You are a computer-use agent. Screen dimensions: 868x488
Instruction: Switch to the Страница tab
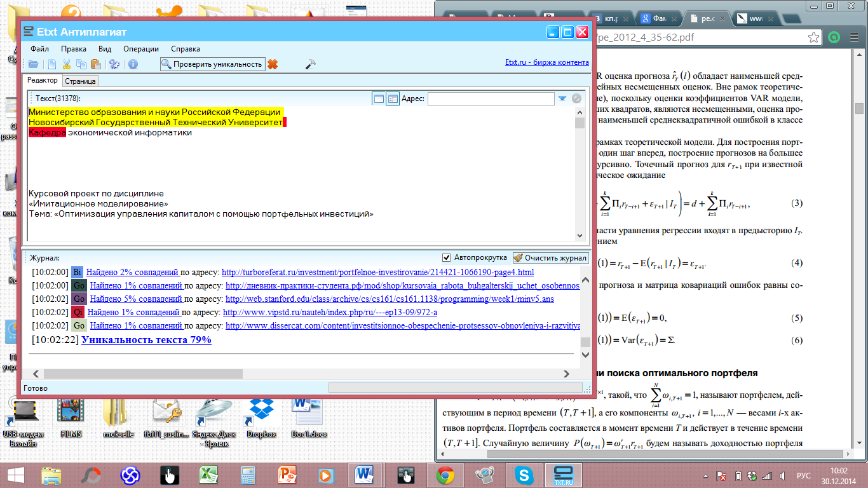80,81
